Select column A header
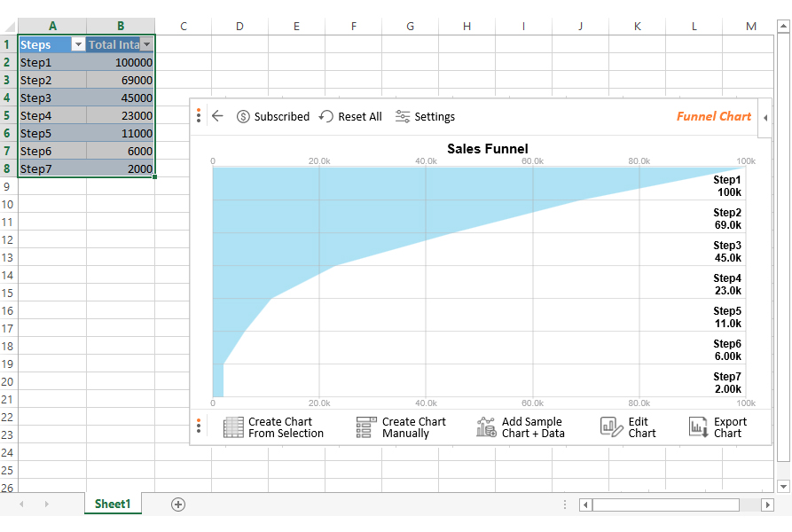 tap(52, 27)
